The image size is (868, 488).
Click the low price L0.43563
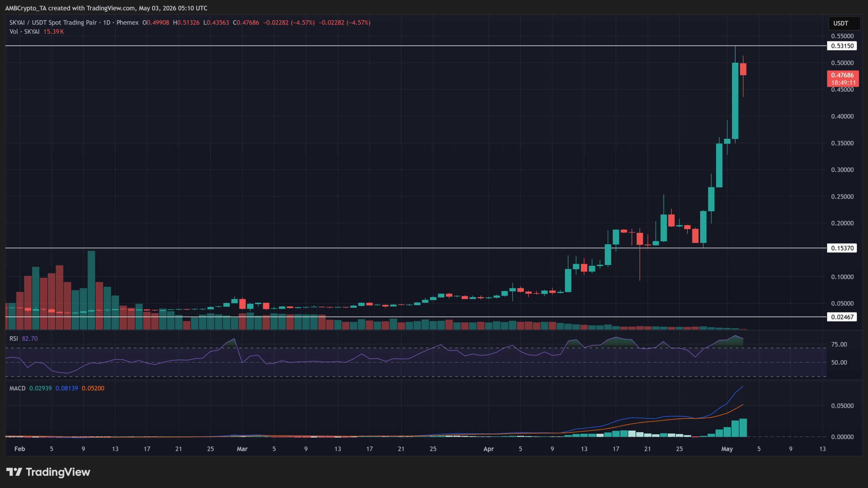click(216, 22)
